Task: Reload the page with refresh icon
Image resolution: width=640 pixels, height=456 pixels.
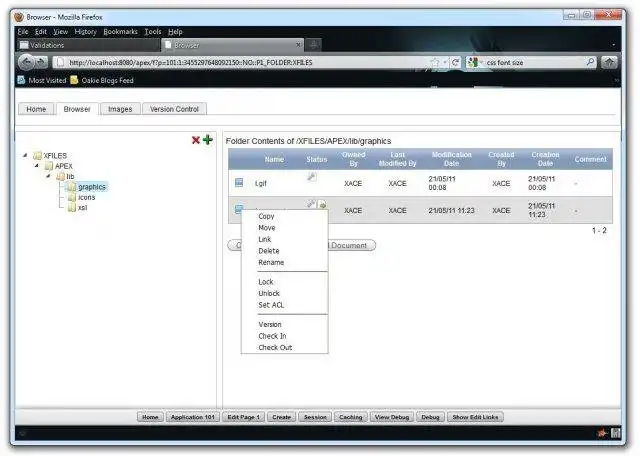Action: [456, 62]
